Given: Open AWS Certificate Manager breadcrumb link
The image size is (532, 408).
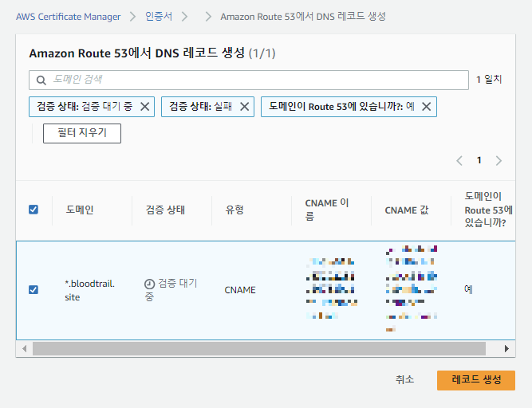Looking at the screenshot, I should click(69, 17).
